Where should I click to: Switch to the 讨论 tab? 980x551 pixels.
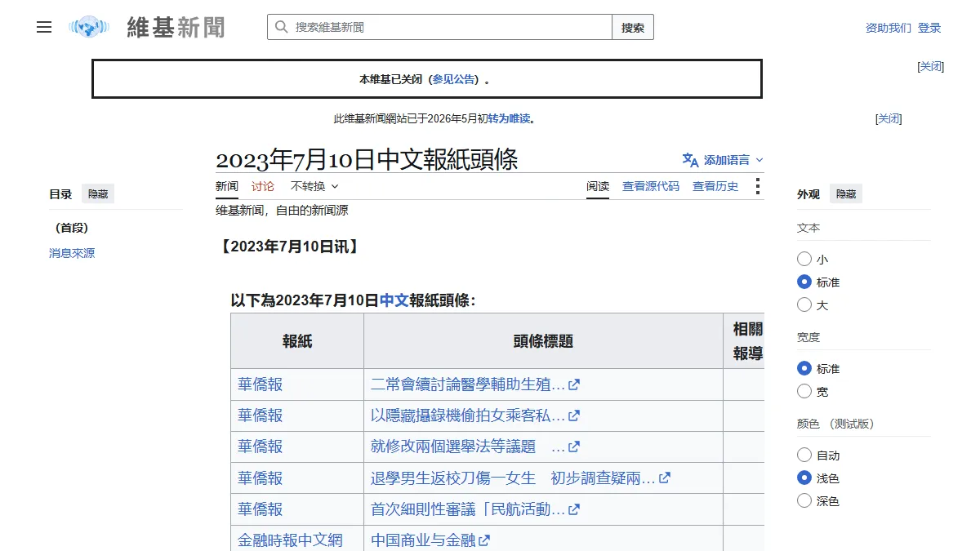point(263,186)
